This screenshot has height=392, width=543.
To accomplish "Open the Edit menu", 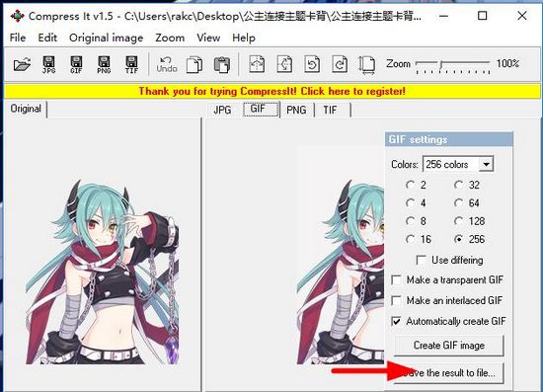I will coord(47,38).
